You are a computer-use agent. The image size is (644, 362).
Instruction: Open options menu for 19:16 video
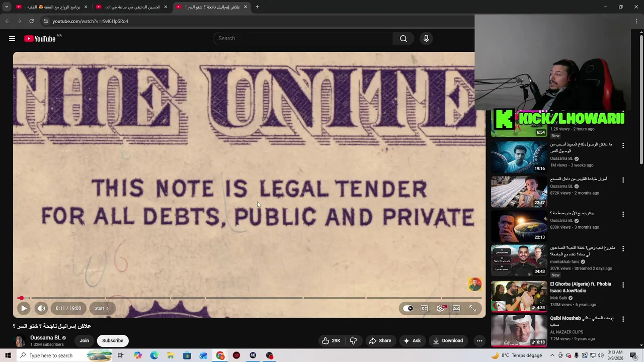pyautogui.click(x=623, y=145)
